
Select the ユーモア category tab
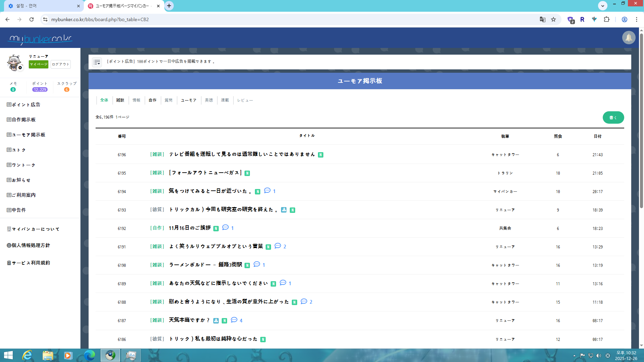pos(189,100)
